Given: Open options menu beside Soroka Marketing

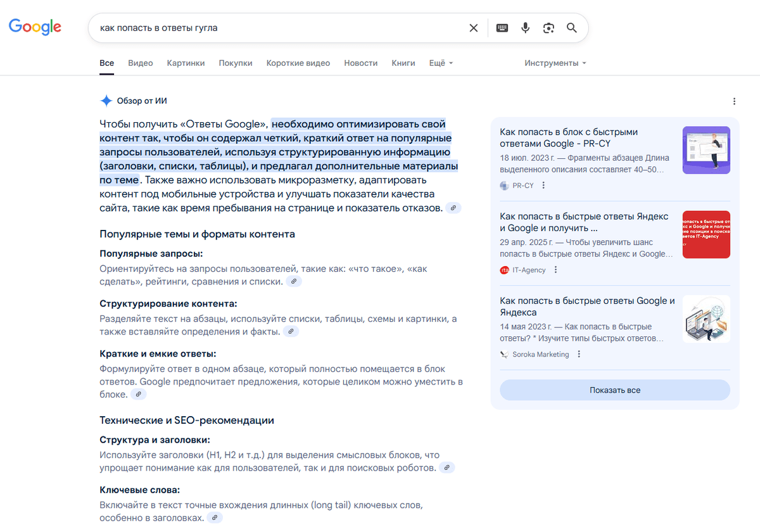Looking at the screenshot, I should (578, 353).
